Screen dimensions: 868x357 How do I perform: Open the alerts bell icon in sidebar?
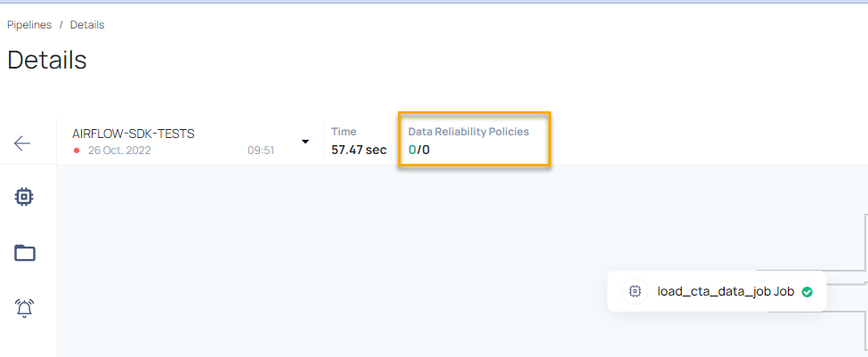[x=24, y=308]
